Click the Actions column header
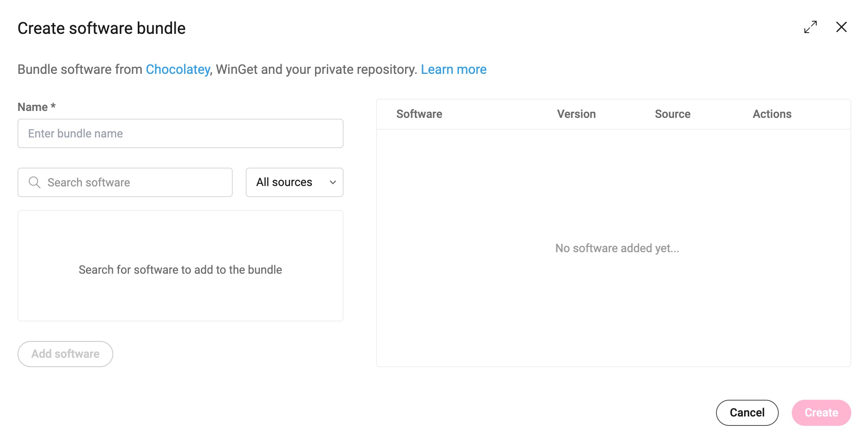 coord(772,114)
